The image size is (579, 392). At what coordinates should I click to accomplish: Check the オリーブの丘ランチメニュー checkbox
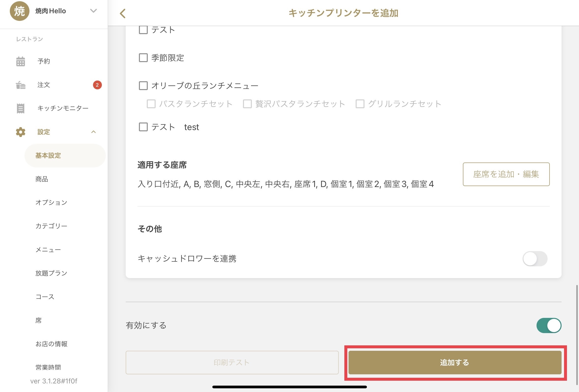(143, 86)
